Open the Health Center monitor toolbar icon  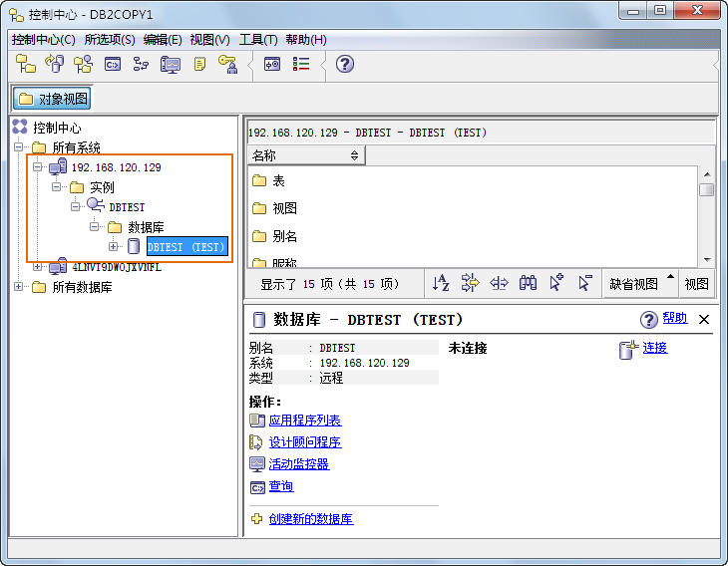click(x=171, y=64)
